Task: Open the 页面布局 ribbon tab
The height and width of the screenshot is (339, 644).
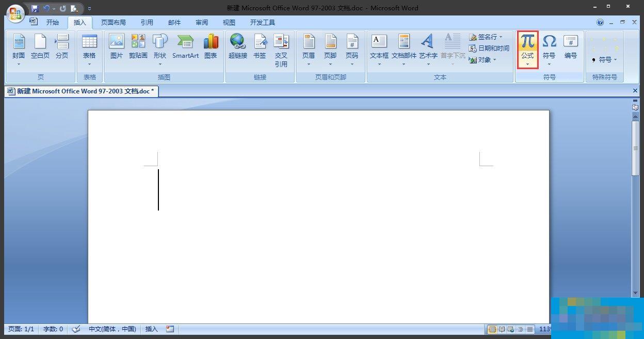Action: tap(114, 23)
